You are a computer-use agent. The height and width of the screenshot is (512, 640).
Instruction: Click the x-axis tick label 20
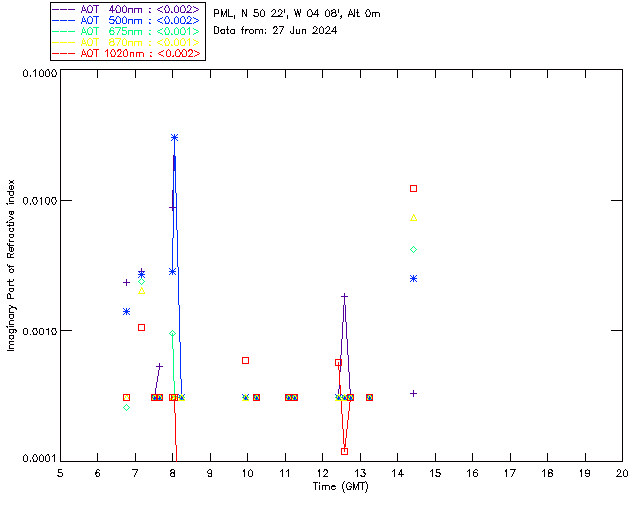622,474
